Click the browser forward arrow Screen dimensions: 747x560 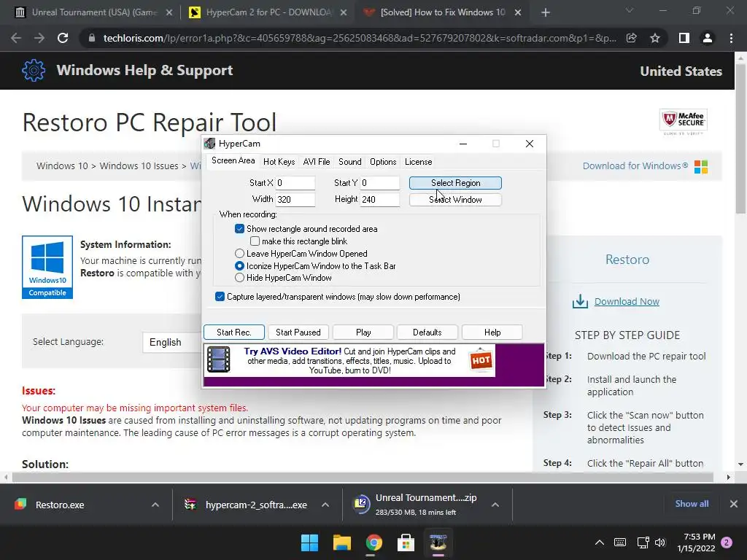pyautogui.click(x=39, y=38)
